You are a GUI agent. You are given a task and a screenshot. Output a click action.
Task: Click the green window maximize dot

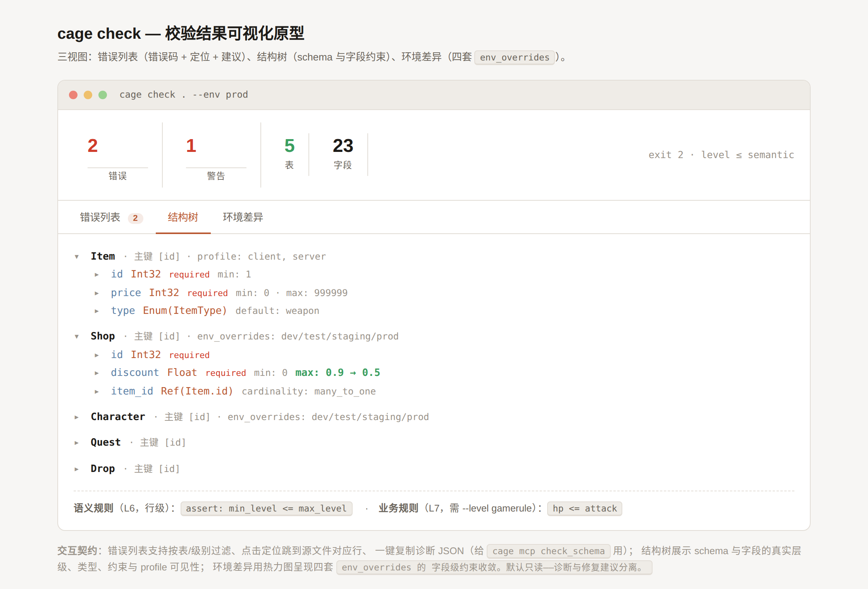click(x=103, y=95)
